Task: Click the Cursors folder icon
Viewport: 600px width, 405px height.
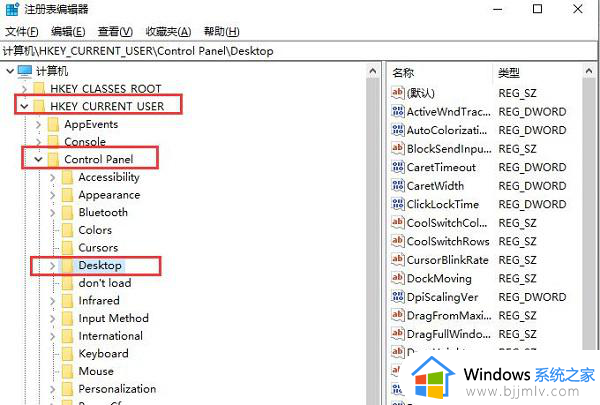Action: 67,248
